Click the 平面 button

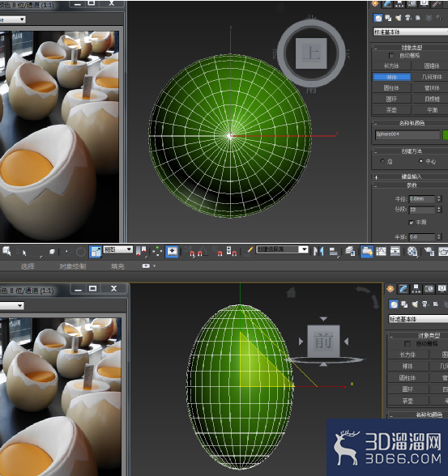431,110
